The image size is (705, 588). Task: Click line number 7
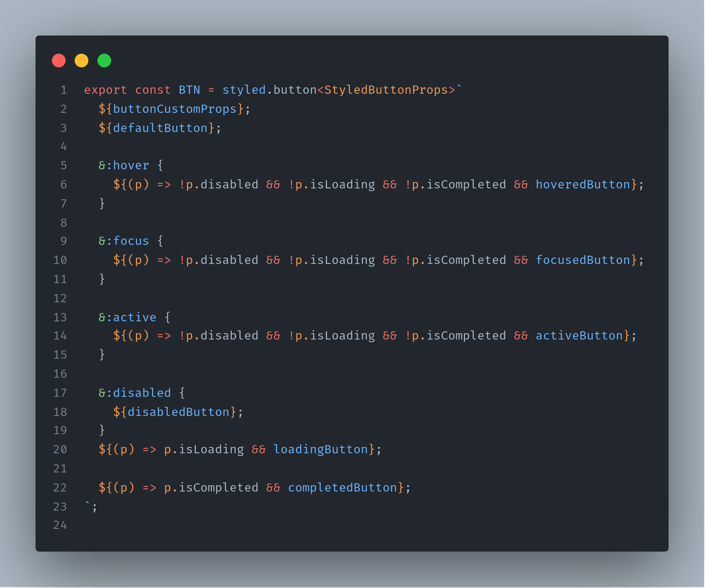pyautogui.click(x=64, y=204)
